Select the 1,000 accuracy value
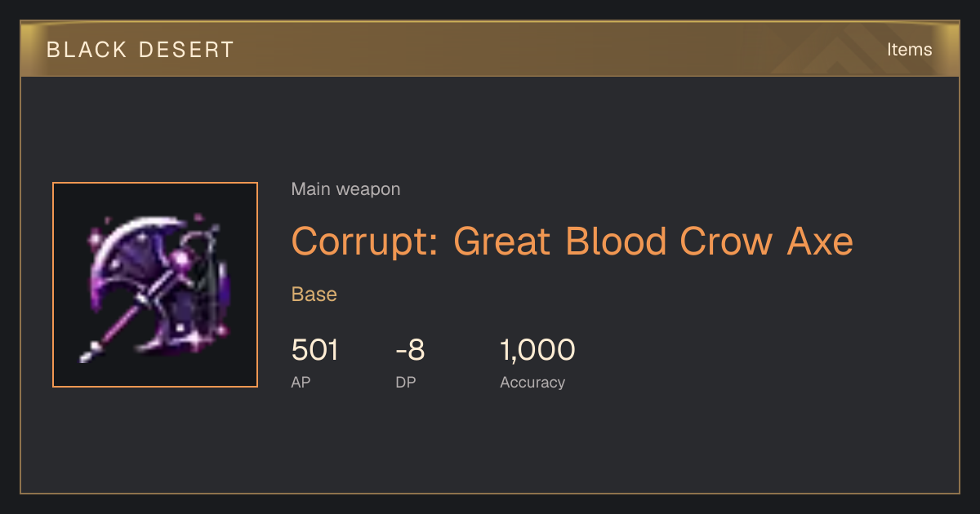 [x=537, y=350]
